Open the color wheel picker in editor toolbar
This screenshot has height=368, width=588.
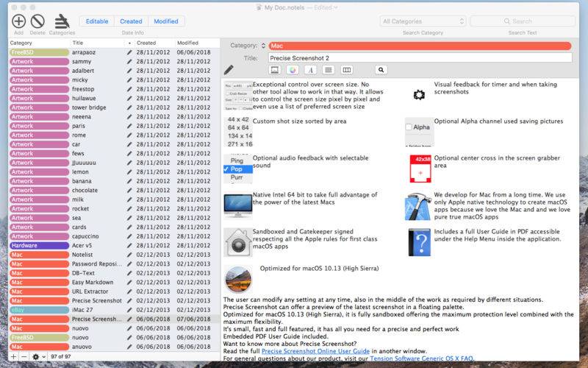pos(293,70)
